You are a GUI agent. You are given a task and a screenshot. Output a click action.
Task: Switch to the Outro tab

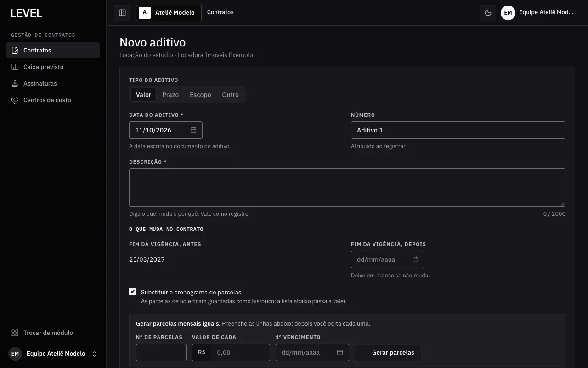click(230, 95)
